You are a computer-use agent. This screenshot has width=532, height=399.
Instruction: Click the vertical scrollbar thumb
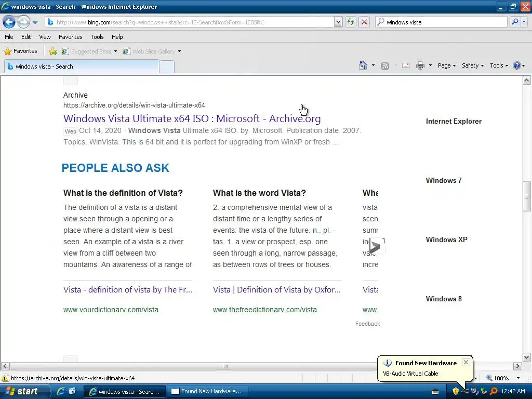tap(527, 196)
